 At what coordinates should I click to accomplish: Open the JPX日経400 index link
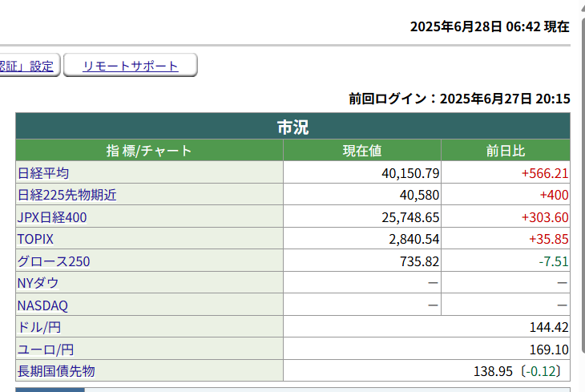tap(52, 217)
